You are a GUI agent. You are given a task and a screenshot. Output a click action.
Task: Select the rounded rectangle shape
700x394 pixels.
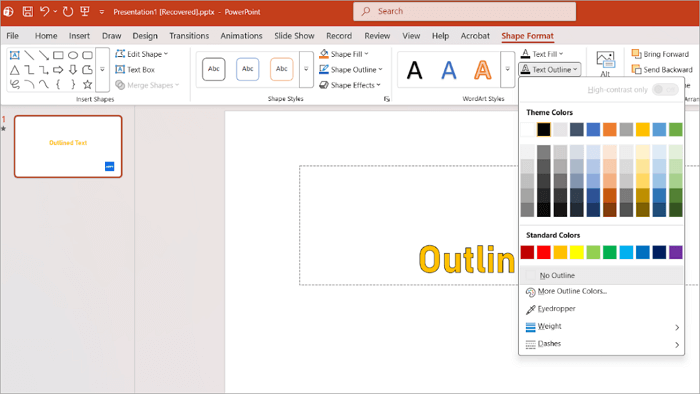(88, 55)
